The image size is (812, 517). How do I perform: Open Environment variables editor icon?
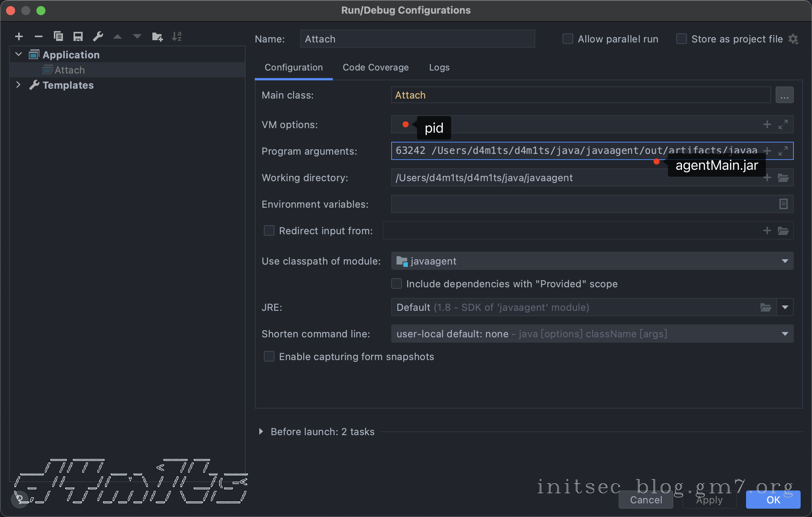pyautogui.click(x=783, y=204)
